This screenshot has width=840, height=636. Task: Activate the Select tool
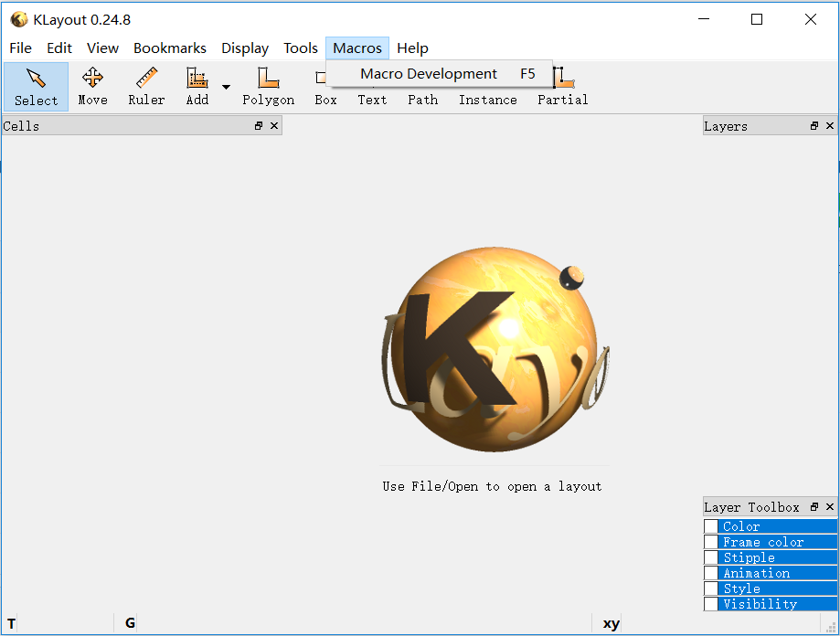pos(35,86)
